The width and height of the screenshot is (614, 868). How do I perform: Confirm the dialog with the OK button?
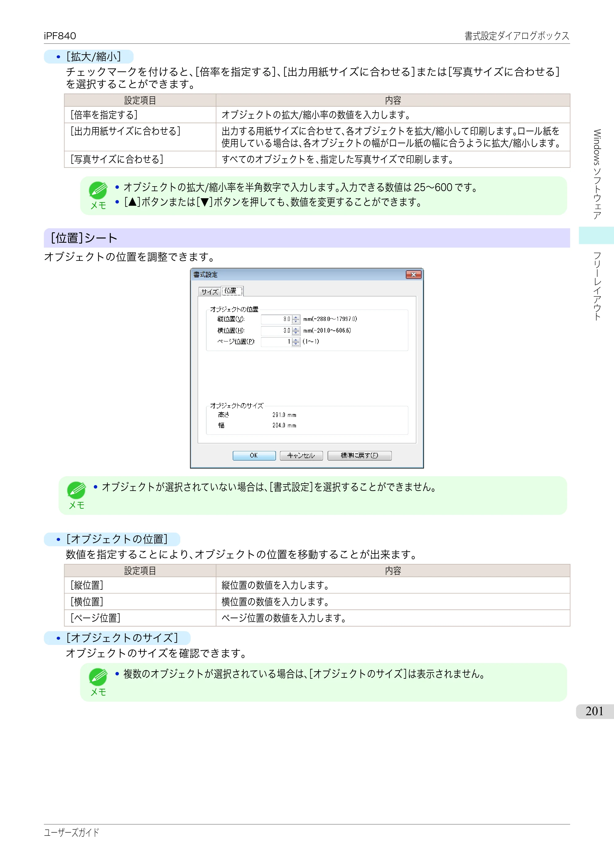tap(254, 456)
